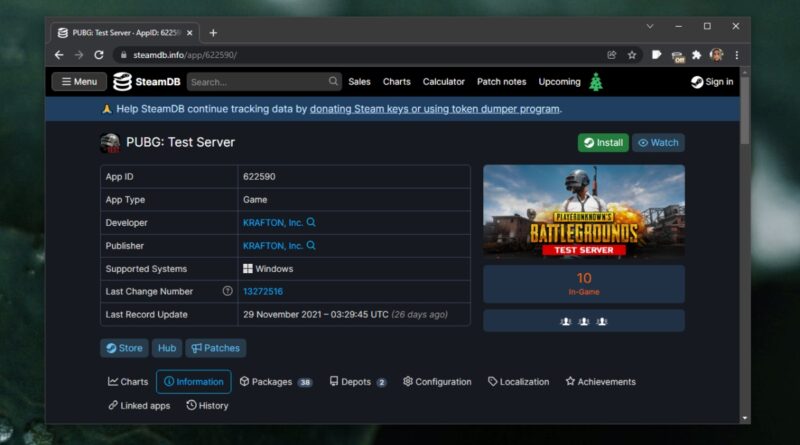Open change number 13272516
Viewport: 800px width, 445px height.
[x=263, y=291]
